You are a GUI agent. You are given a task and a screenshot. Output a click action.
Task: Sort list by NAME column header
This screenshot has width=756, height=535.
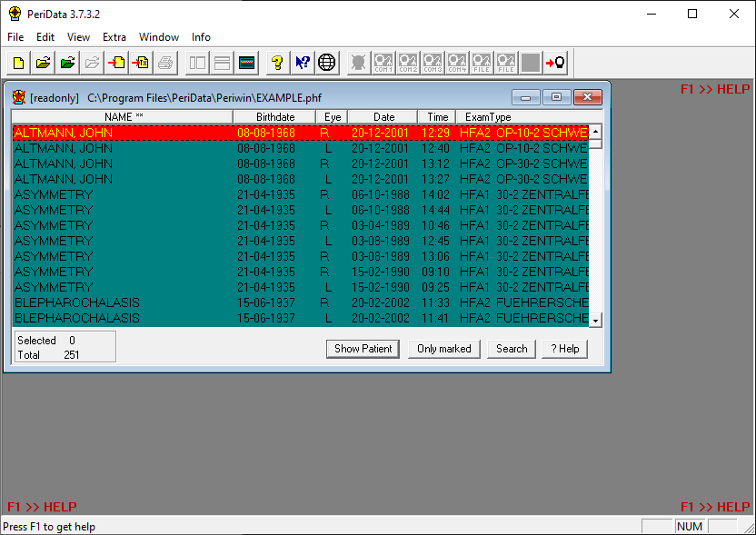pyautogui.click(x=123, y=117)
